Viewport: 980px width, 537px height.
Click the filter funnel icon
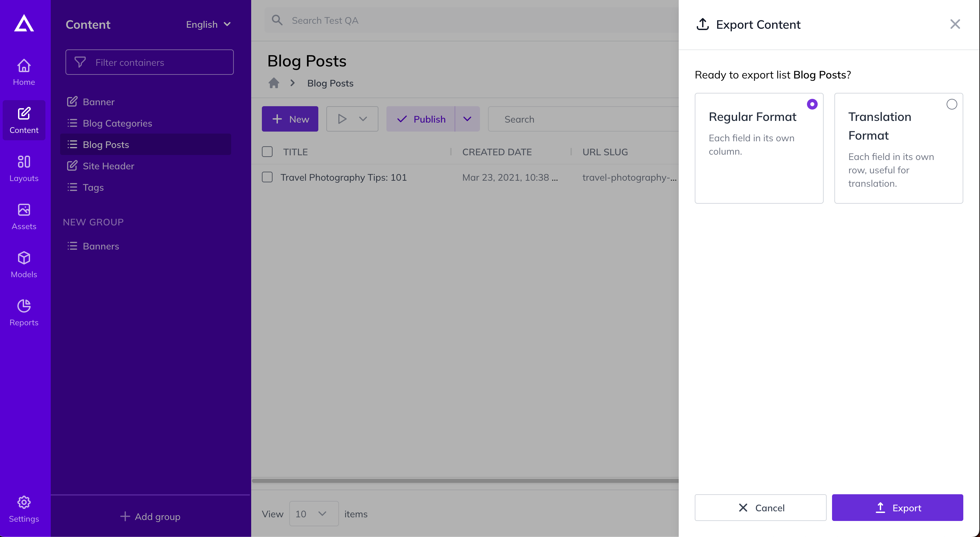click(80, 62)
